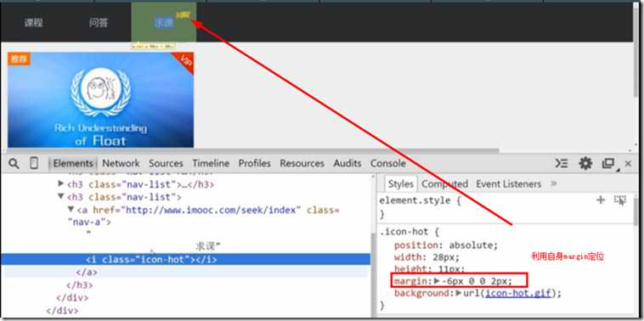The width and height of the screenshot is (644, 321).
Task: Collapse the open h3 nav-list node
Action: (61, 197)
